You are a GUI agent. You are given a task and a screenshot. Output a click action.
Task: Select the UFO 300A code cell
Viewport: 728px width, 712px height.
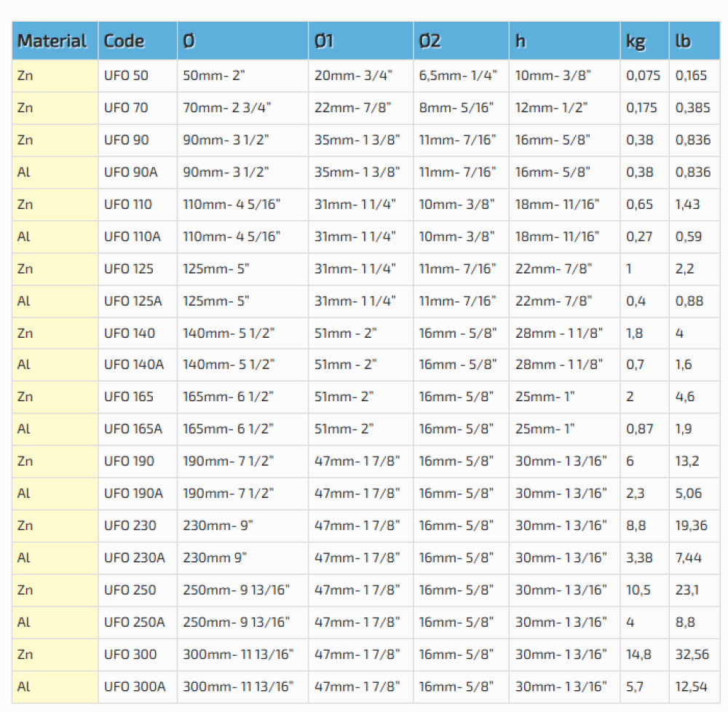pyautogui.click(x=135, y=686)
